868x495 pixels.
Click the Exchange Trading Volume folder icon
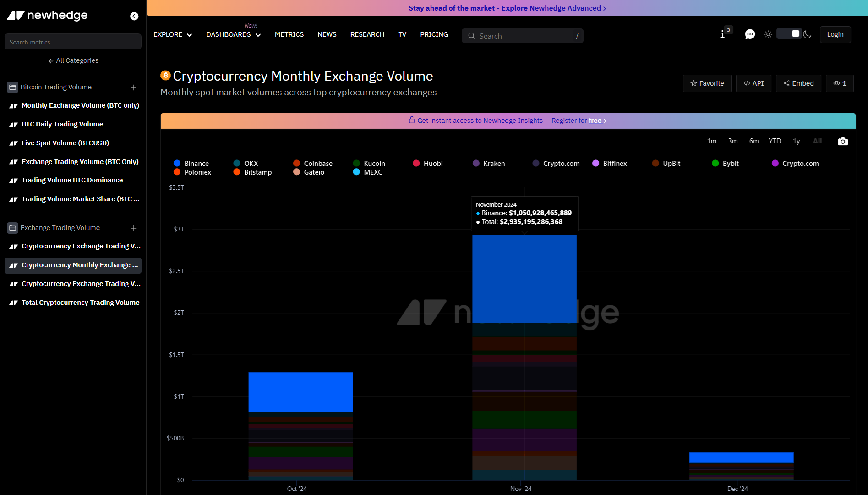click(13, 228)
